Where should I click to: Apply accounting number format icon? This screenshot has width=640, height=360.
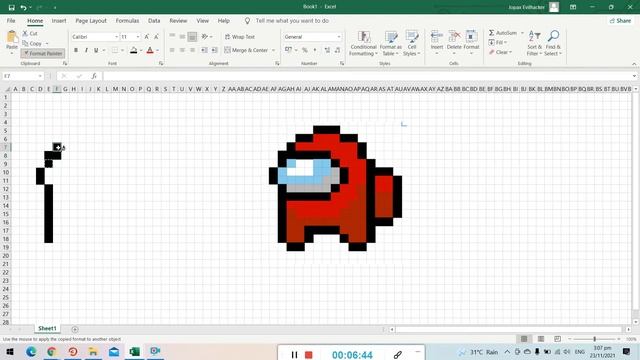[288, 50]
